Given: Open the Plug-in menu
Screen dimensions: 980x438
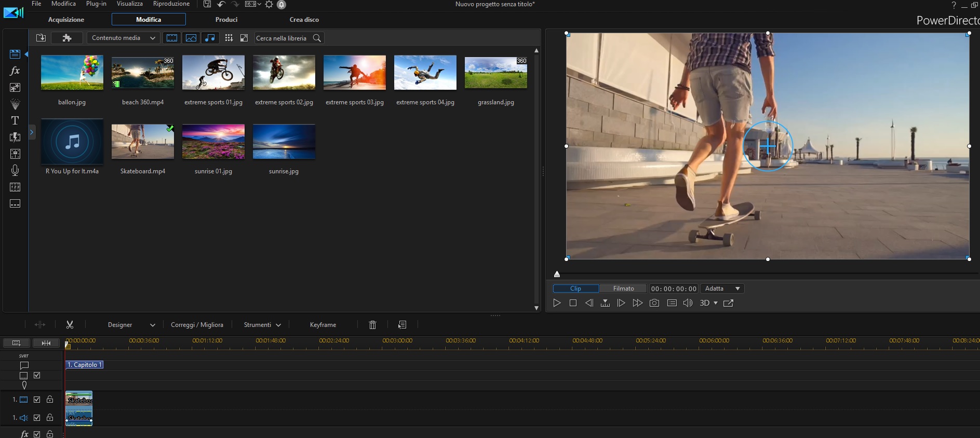Looking at the screenshot, I should [x=96, y=4].
